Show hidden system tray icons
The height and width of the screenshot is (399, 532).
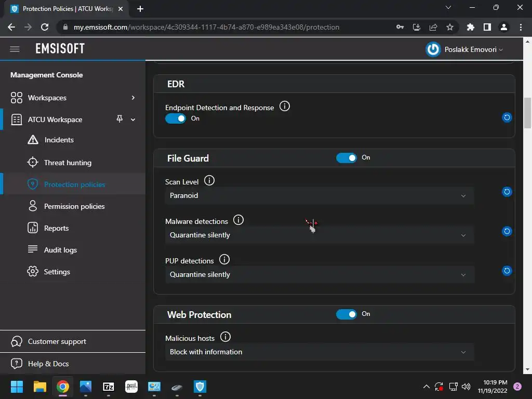click(427, 387)
